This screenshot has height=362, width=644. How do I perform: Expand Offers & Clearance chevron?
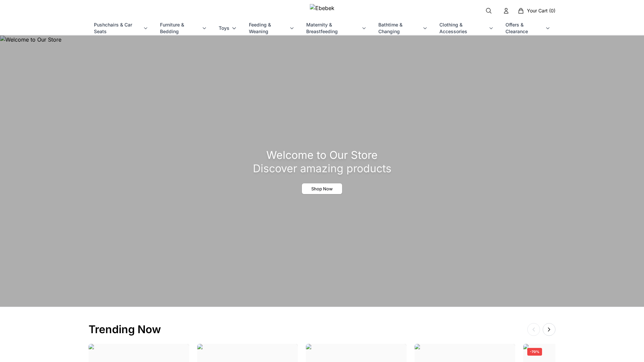point(548,28)
